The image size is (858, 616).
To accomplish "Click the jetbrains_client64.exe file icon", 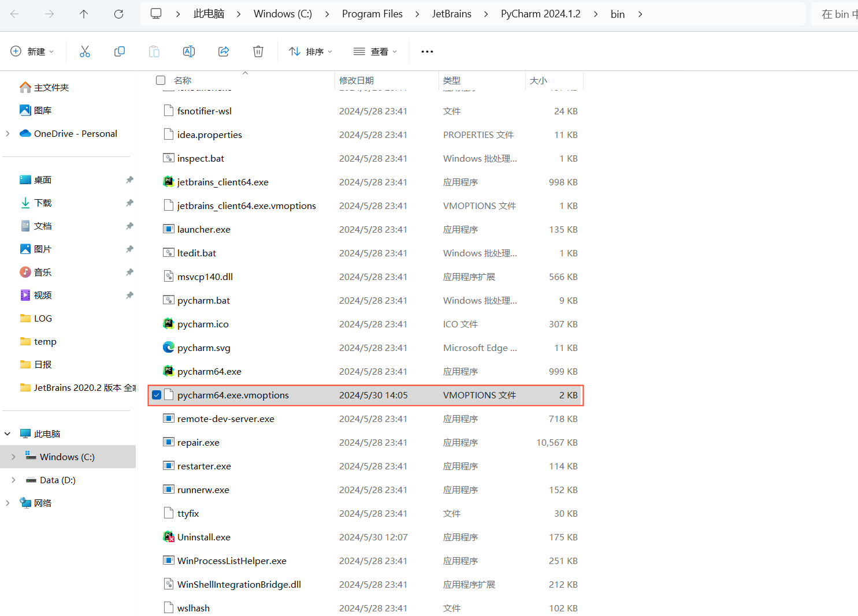I will [169, 182].
